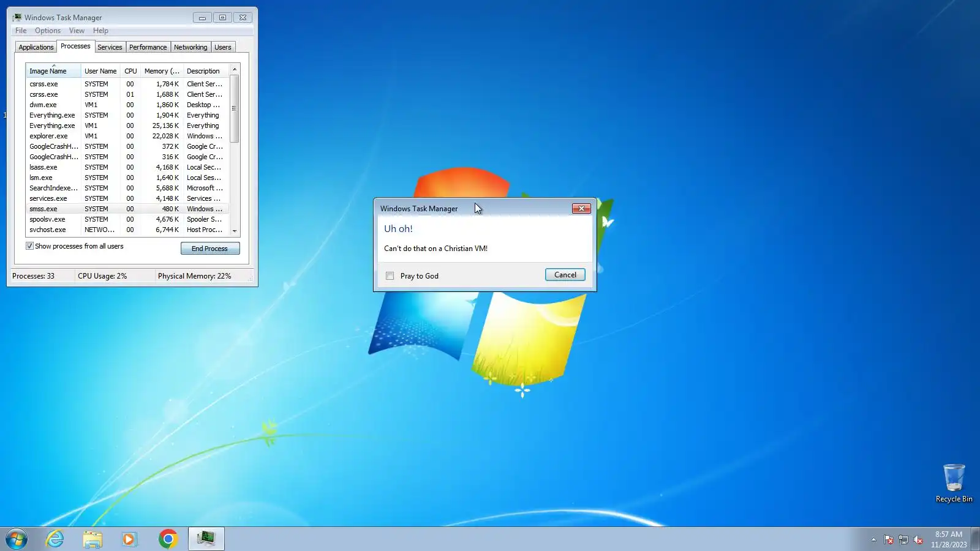
Task: Close the main Task Manager window
Action: pyautogui.click(x=243, y=18)
